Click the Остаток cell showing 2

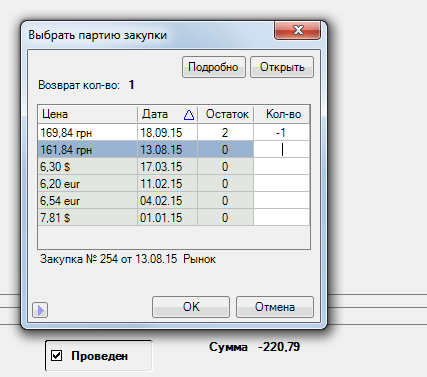click(x=225, y=133)
